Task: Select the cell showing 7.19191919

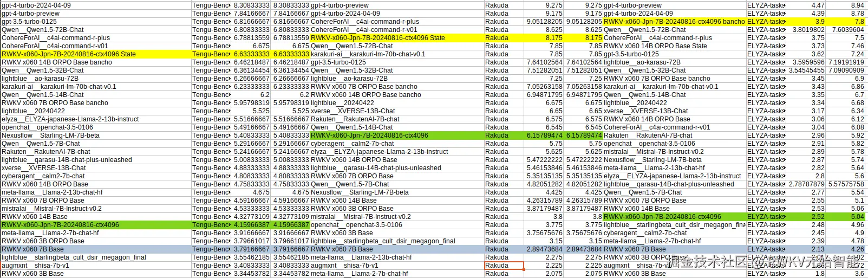Action: (845, 62)
